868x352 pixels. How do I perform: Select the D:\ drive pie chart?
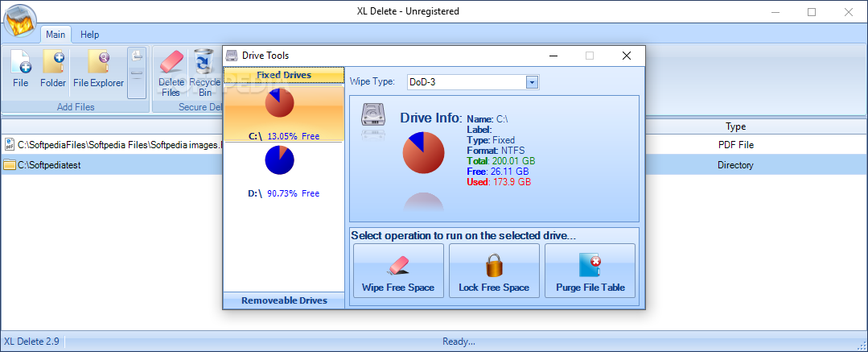280,160
